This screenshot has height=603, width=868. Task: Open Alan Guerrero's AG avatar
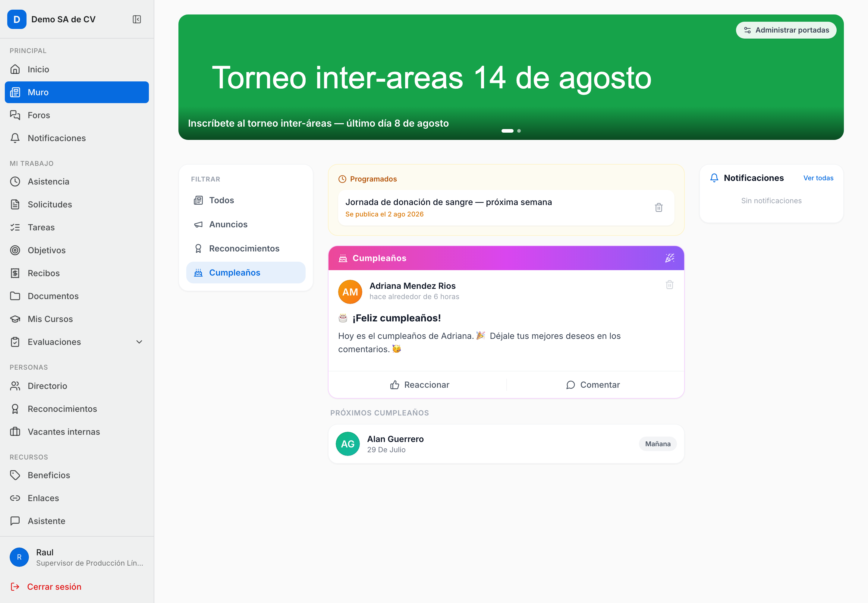tap(348, 444)
